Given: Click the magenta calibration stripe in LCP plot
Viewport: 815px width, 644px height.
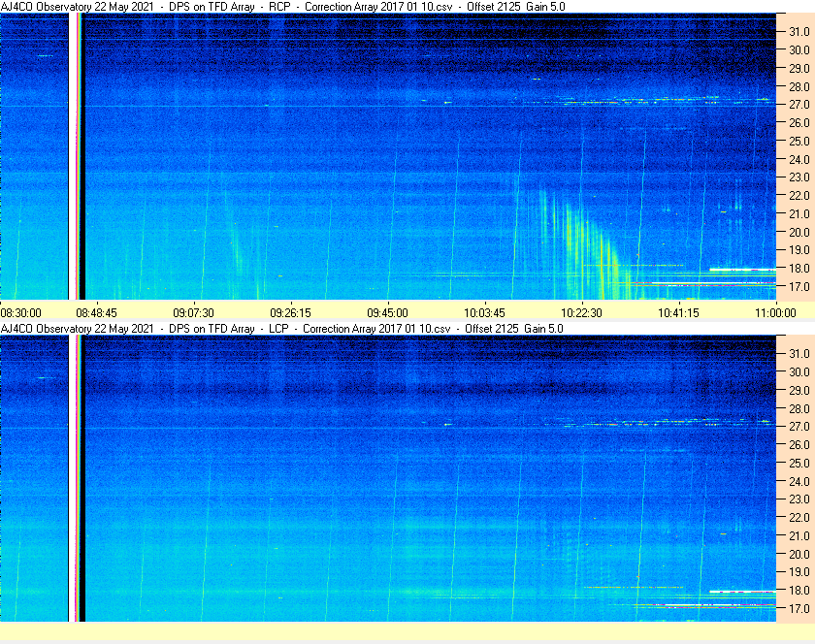Looking at the screenshot, I should tap(78, 478).
